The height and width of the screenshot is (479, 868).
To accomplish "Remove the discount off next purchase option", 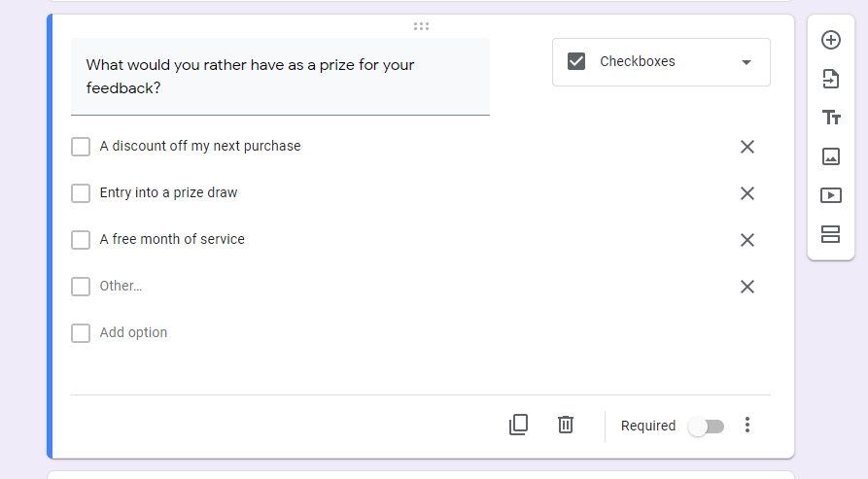I will click(x=747, y=147).
